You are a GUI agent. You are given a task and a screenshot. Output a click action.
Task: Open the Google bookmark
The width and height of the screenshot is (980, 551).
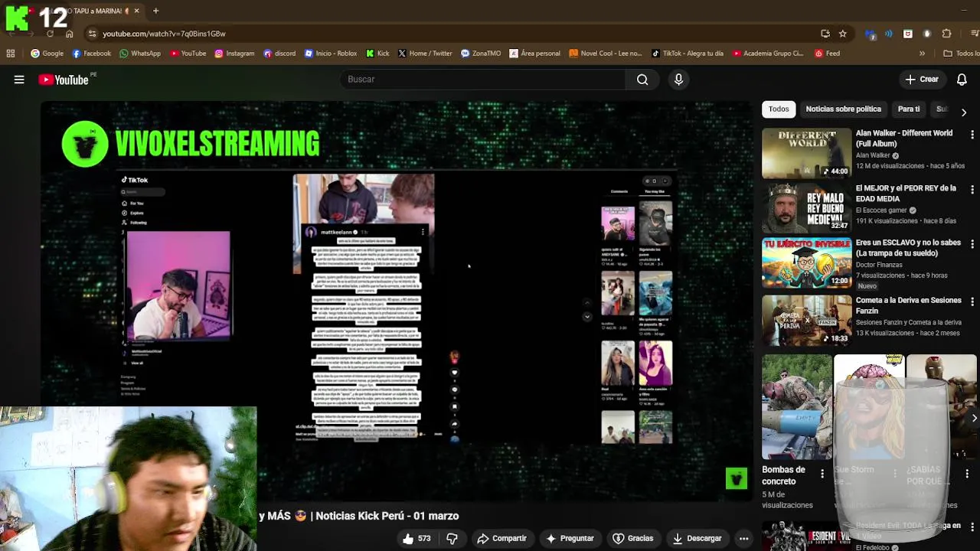coord(47,54)
